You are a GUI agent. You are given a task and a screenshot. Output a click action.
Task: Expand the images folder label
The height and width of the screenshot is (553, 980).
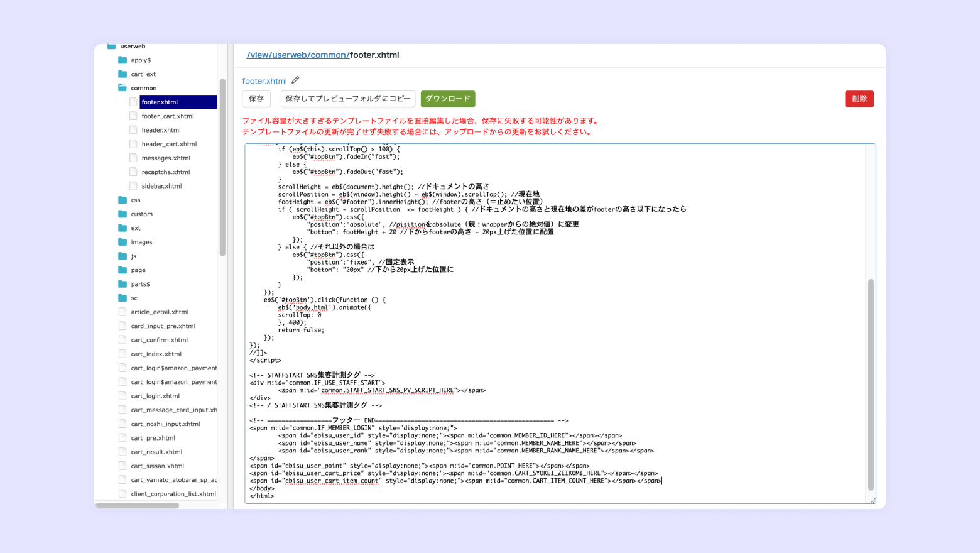pyautogui.click(x=141, y=242)
